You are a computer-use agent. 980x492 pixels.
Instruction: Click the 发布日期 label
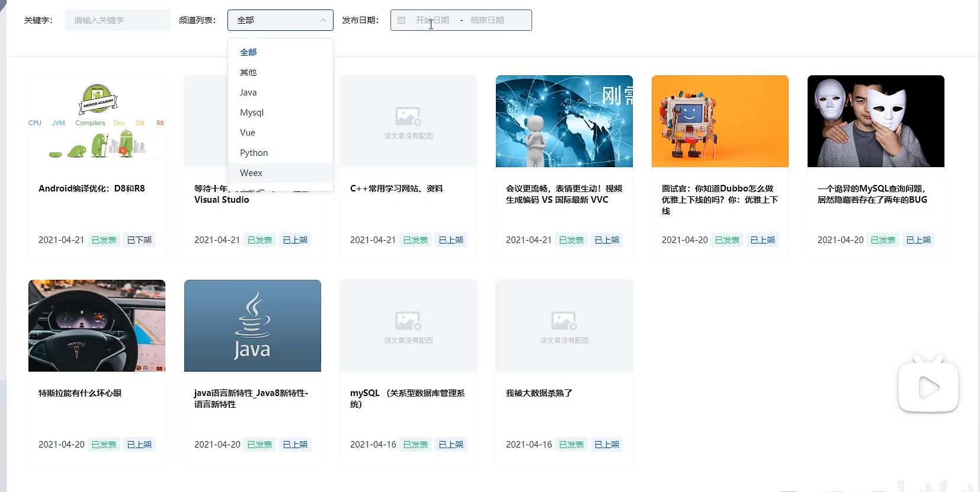tap(360, 20)
